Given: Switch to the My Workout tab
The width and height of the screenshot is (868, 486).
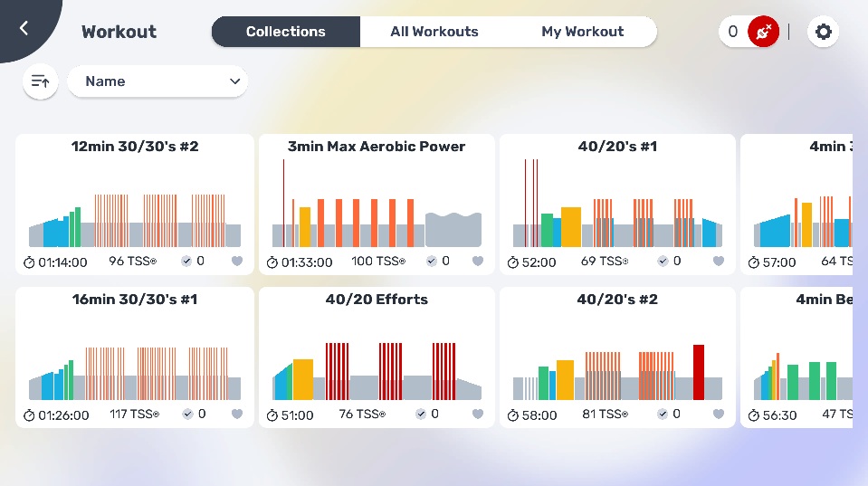Looking at the screenshot, I should pos(582,32).
